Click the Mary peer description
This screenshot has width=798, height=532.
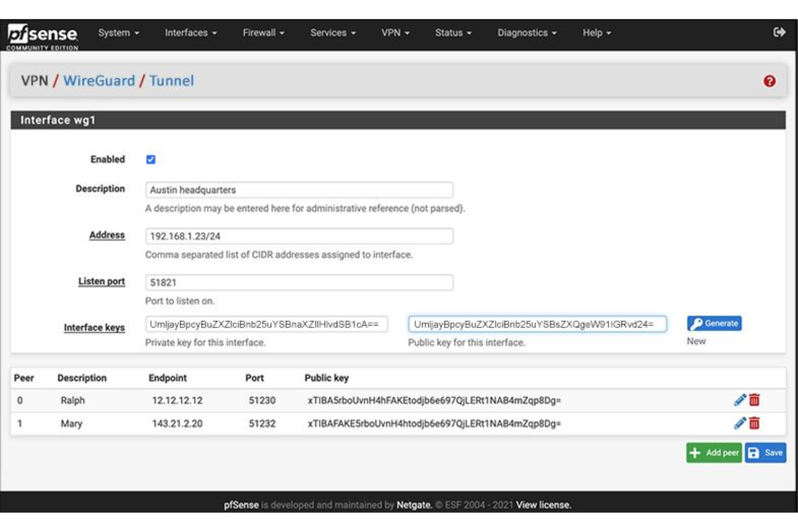tap(71, 424)
